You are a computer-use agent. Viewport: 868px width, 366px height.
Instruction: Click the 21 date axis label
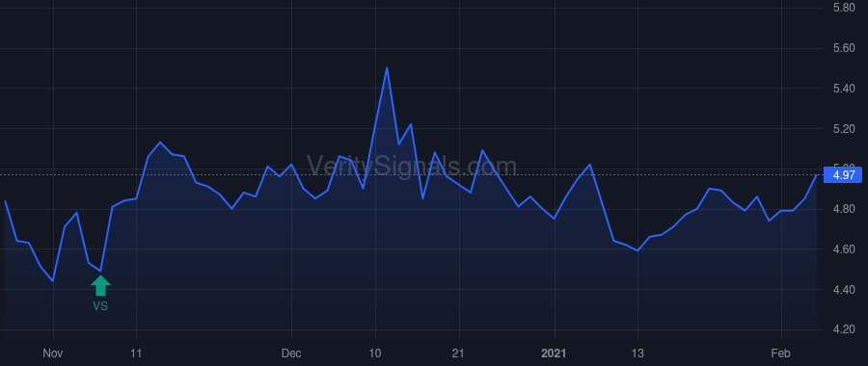click(459, 353)
